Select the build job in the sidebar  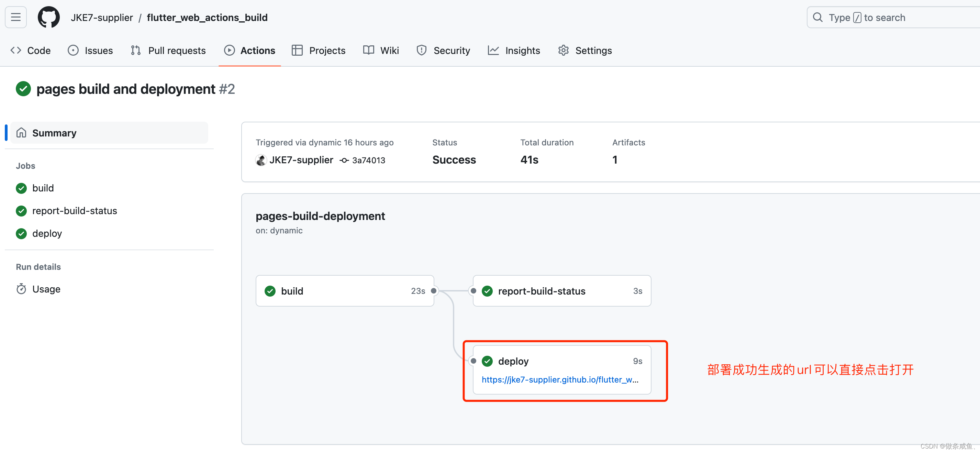tap(43, 188)
